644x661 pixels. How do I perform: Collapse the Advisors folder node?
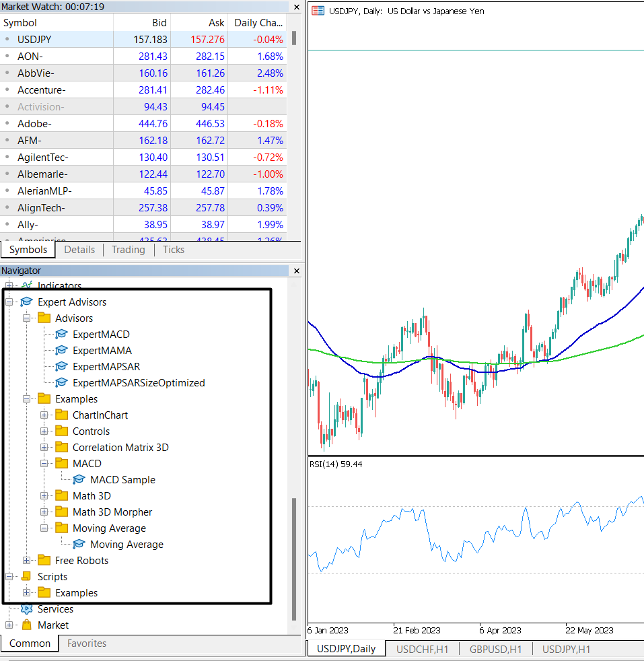click(x=27, y=318)
